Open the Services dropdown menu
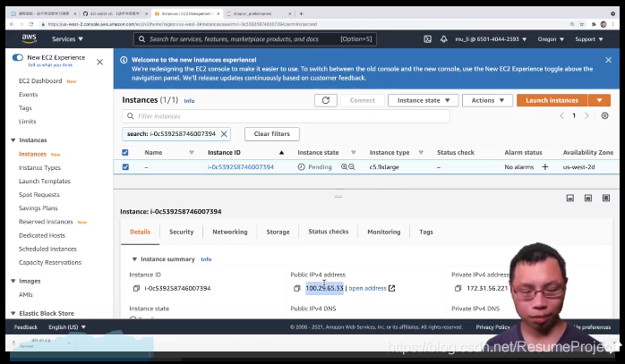625x364 pixels. (x=67, y=39)
